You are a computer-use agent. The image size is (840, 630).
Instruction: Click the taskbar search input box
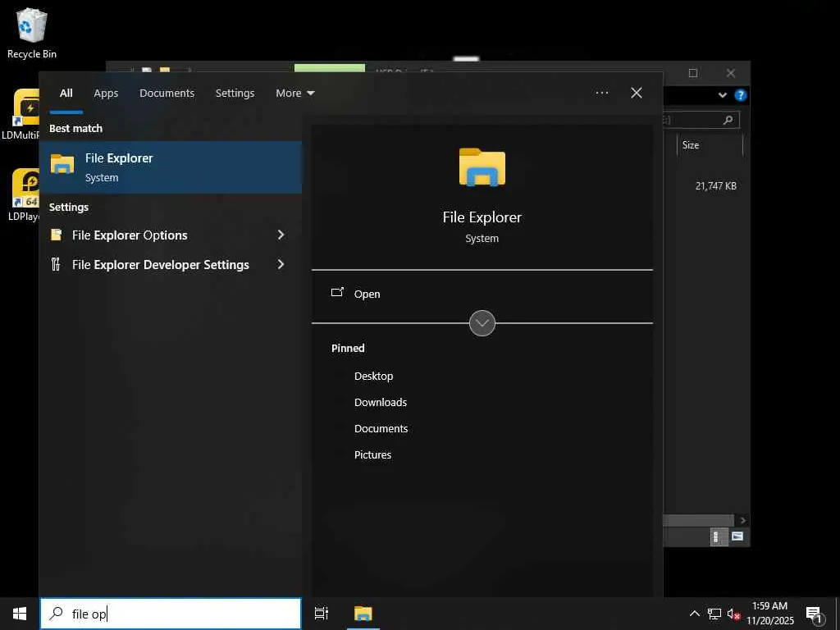pos(171,614)
